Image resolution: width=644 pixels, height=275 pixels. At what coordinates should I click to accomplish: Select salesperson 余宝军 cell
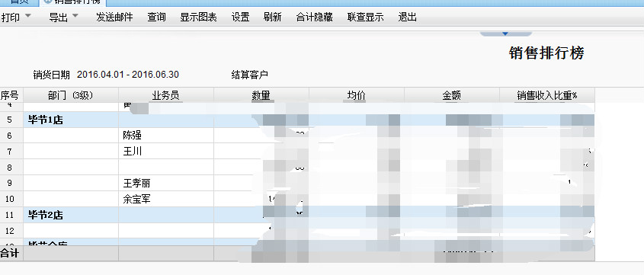point(166,199)
